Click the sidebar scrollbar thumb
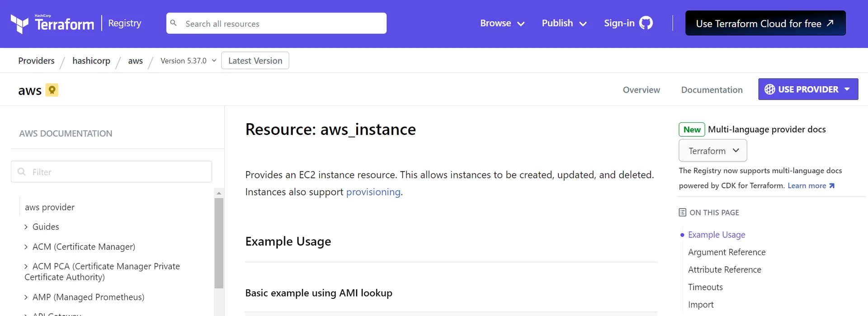This screenshot has width=868, height=316. pos(219,243)
